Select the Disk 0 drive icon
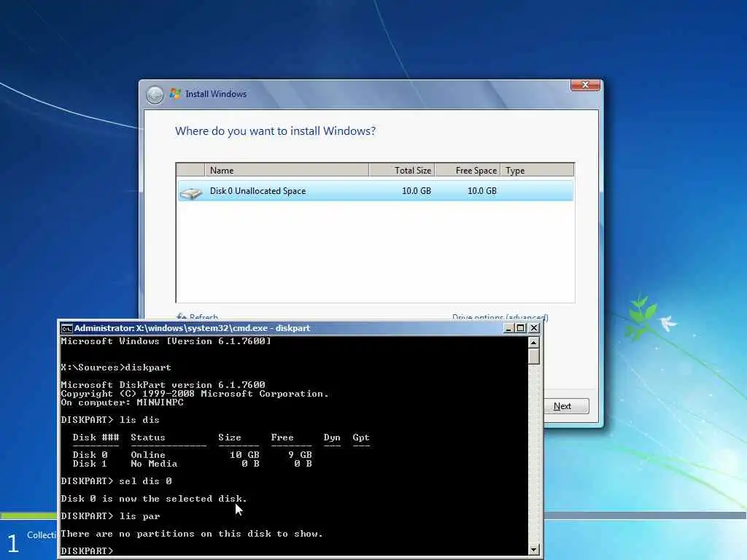 [x=191, y=192]
